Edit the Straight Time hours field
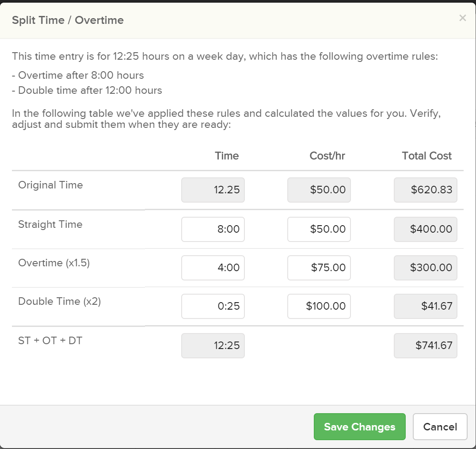This screenshot has height=449, width=476. (x=213, y=229)
